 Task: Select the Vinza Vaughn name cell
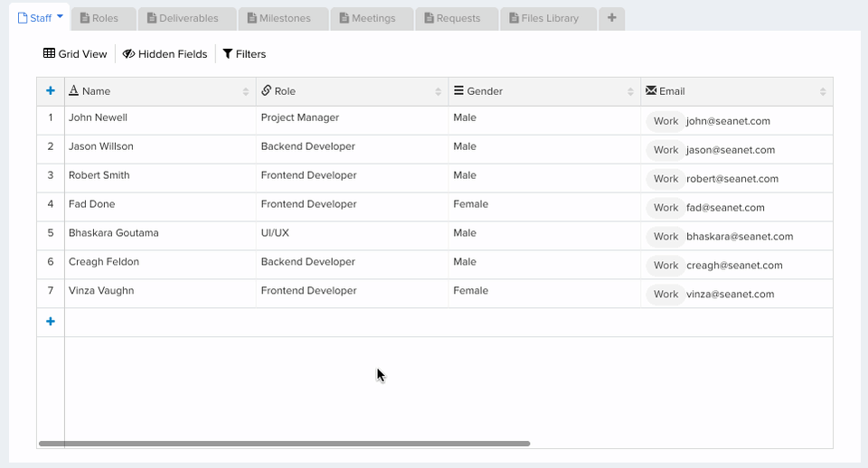[161, 294]
